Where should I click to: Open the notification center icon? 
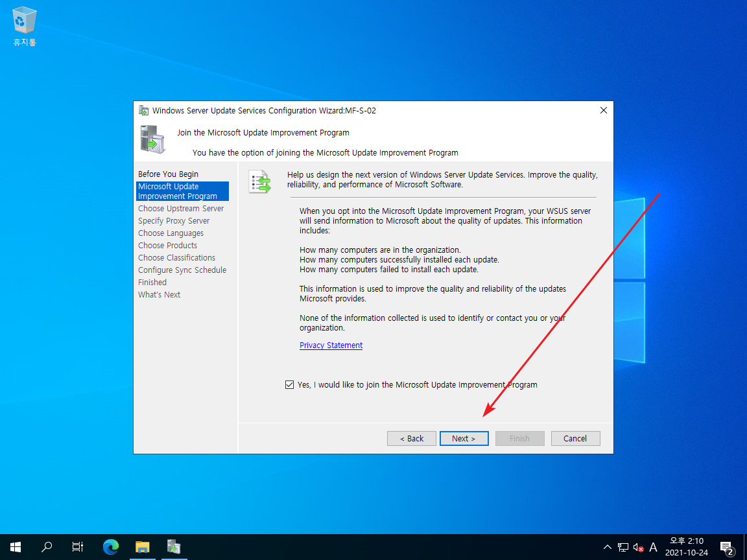click(727, 547)
